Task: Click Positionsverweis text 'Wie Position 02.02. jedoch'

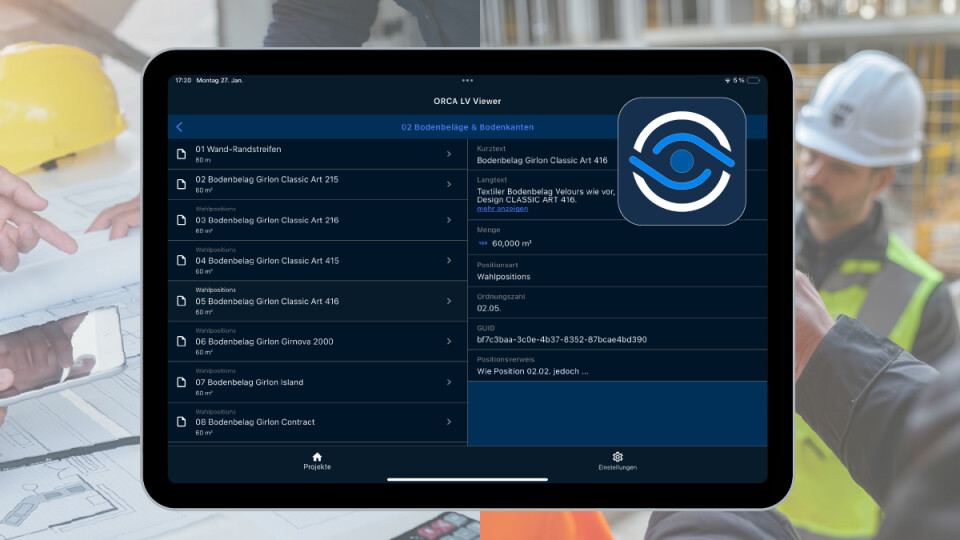Action: [x=533, y=371]
